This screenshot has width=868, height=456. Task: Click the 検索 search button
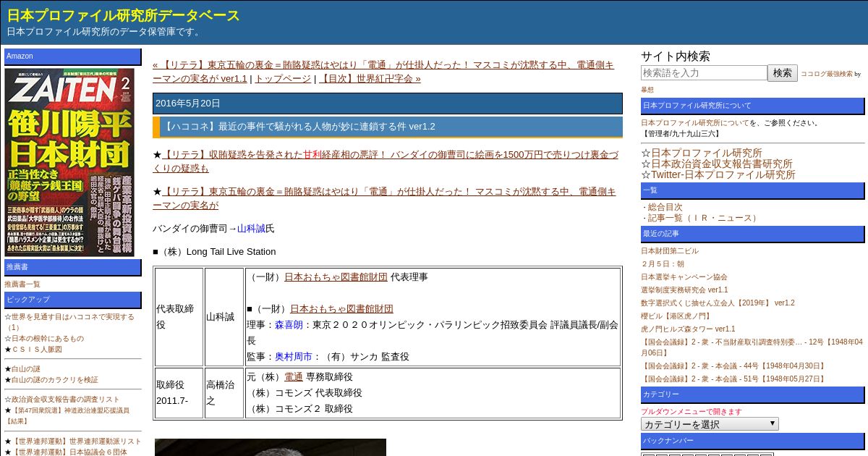783,73
